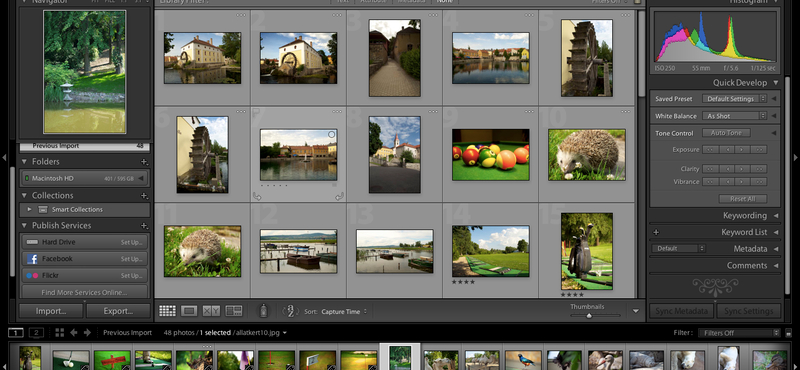
Task: Toggle the White Balance section triangle
Action: pos(773,116)
